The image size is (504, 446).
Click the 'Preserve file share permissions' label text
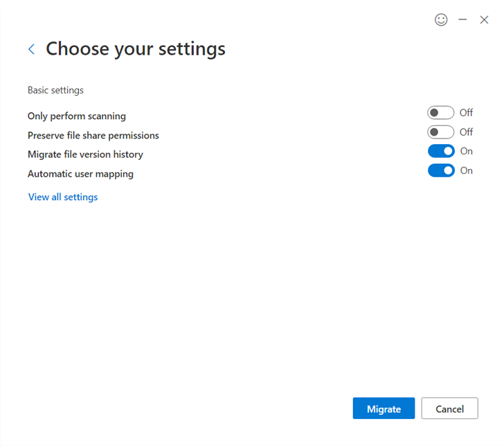[x=93, y=135]
